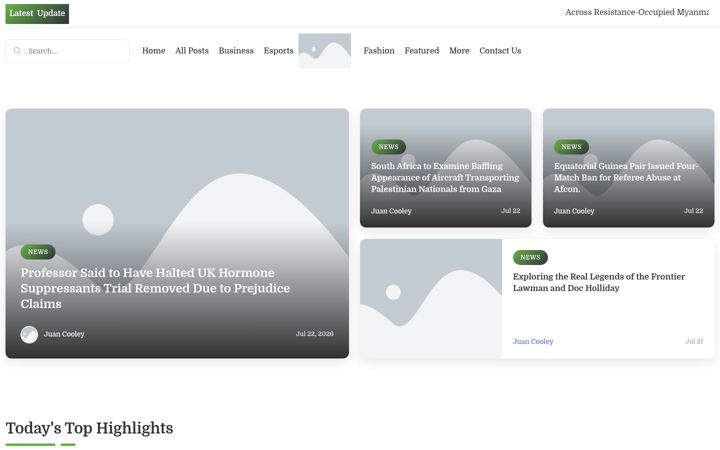Open the Fashion category

(x=379, y=51)
